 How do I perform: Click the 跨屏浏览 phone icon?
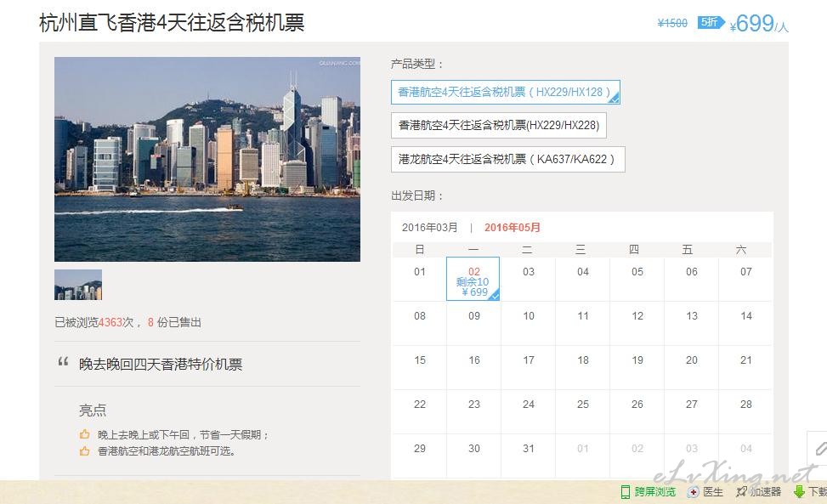pyautogui.click(x=626, y=492)
